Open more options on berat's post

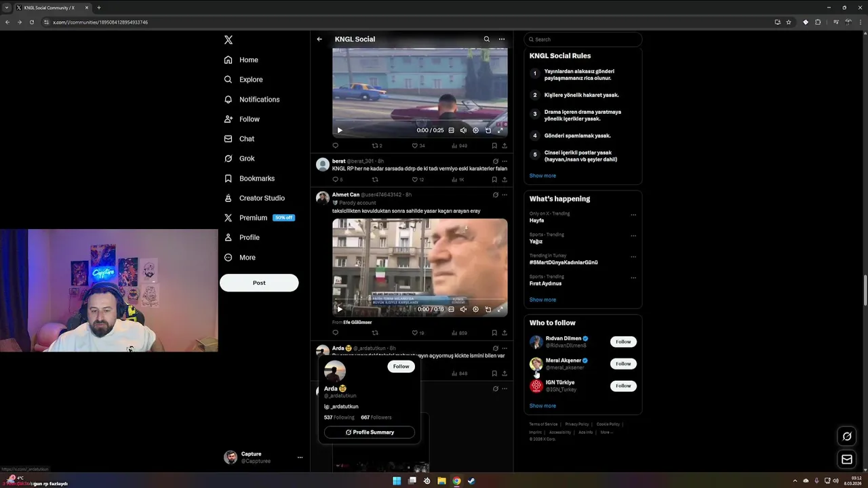pos(505,161)
